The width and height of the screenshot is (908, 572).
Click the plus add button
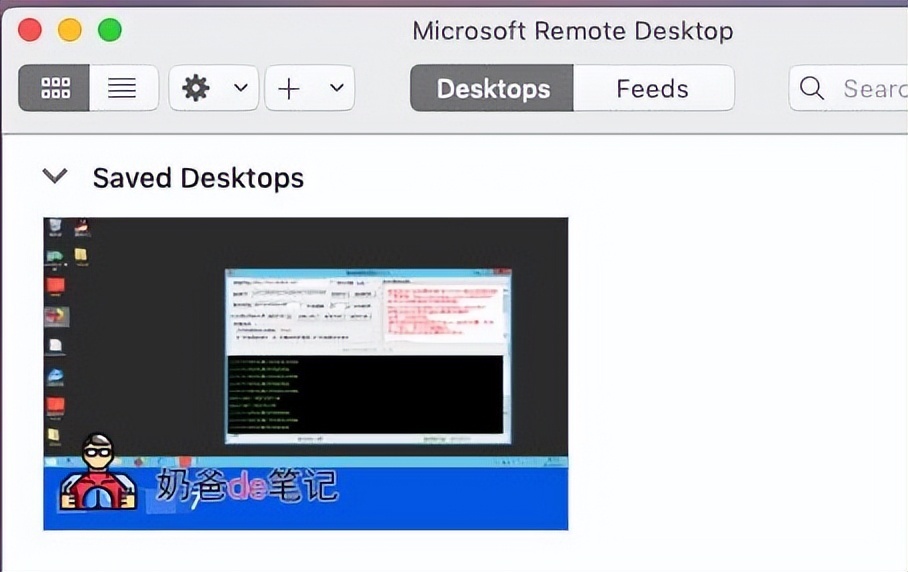(288, 89)
